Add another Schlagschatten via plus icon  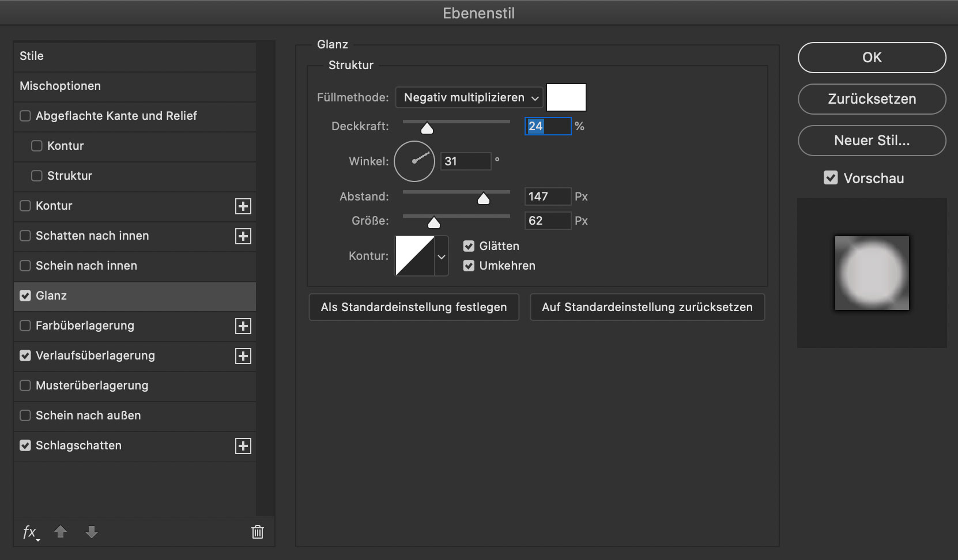(x=243, y=446)
